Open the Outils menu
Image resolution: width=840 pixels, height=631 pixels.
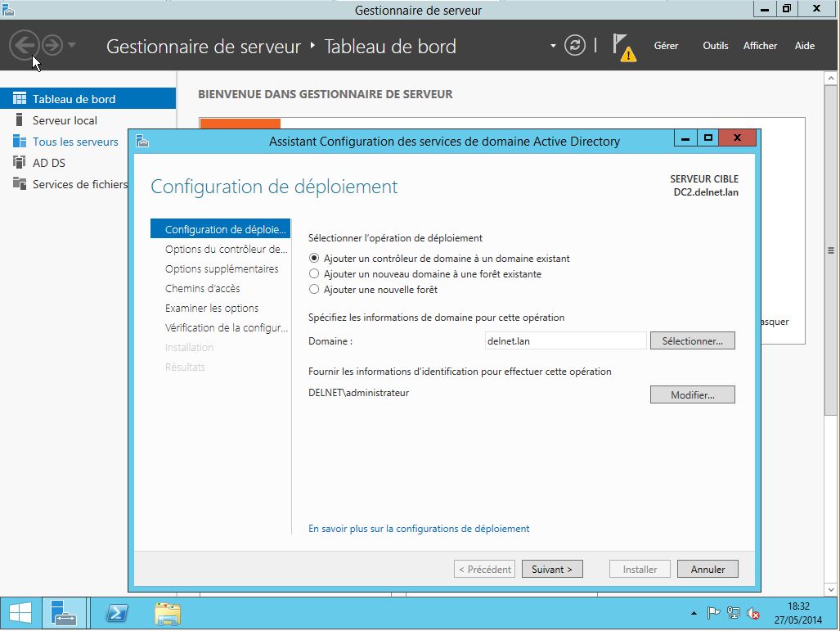pos(715,46)
